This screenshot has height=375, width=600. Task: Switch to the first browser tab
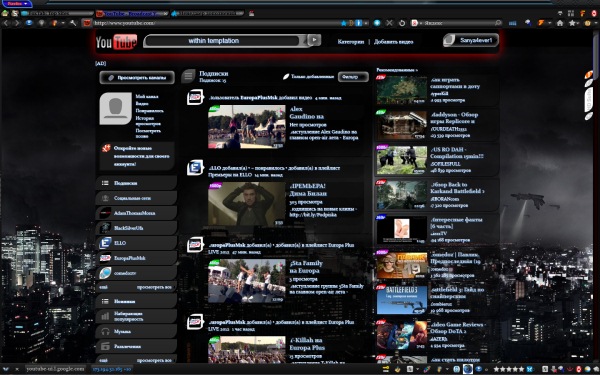56,13
